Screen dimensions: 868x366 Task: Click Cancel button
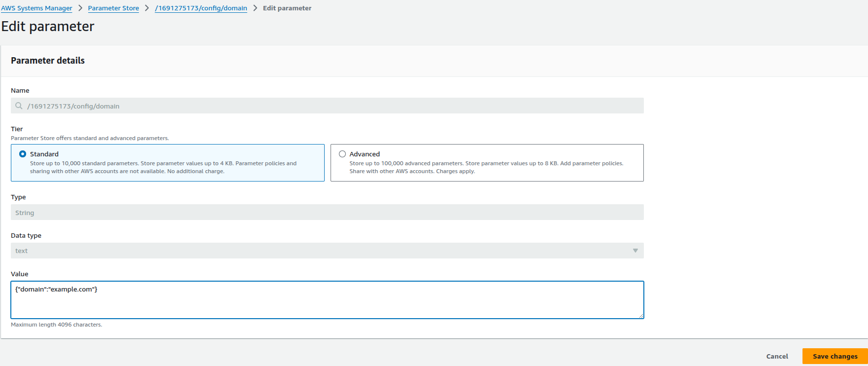[x=777, y=356]
